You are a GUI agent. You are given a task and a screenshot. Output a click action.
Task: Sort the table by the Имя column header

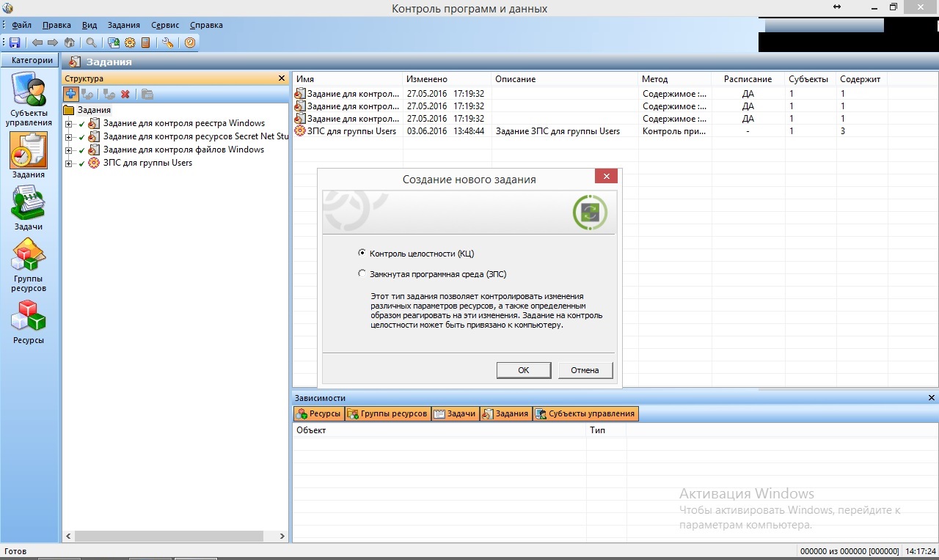point(348,79)
